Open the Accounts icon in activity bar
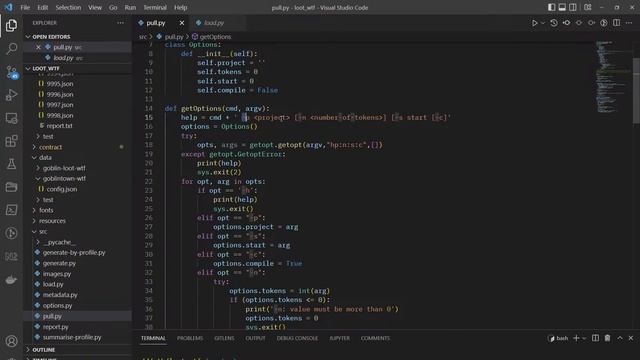This screenshot has width=640, height=360. pos(11,341)
